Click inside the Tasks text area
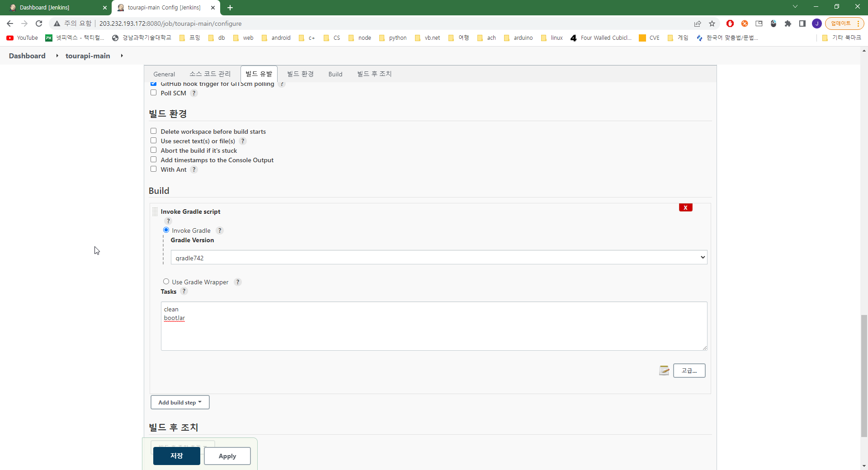This screenshot has width=868, height=470. (x=434, y=326)
